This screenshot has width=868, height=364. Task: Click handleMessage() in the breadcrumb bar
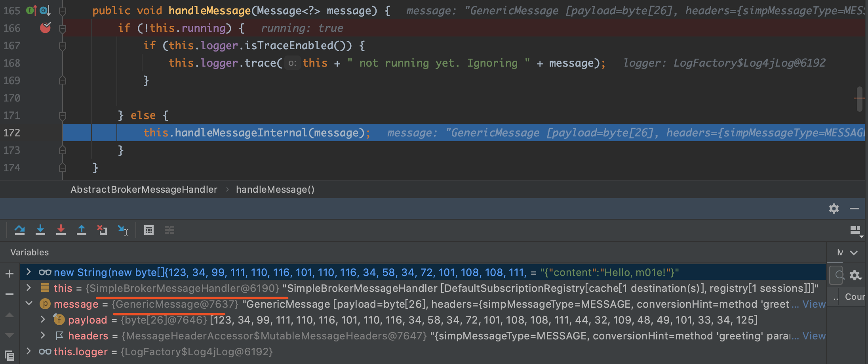coord(275,190)
